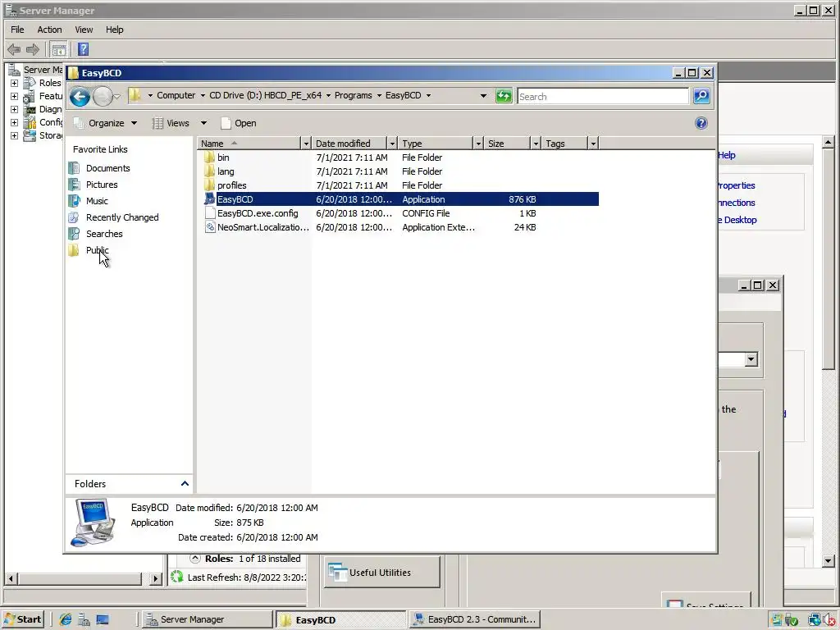840x630 pixels.
Task: Open the Name column filter dropdown
Action: tap(306, 144)
